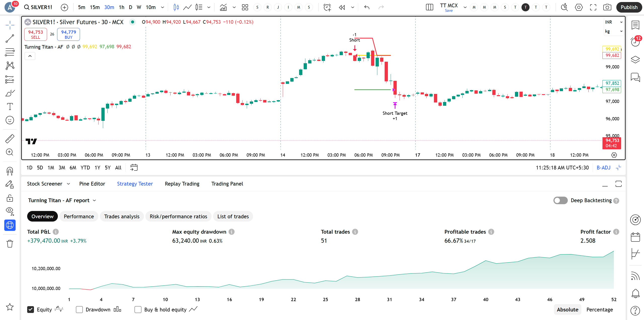Enable Buy & hold equity checkbox
Screen dimensions: 644x320
(138, 309)
